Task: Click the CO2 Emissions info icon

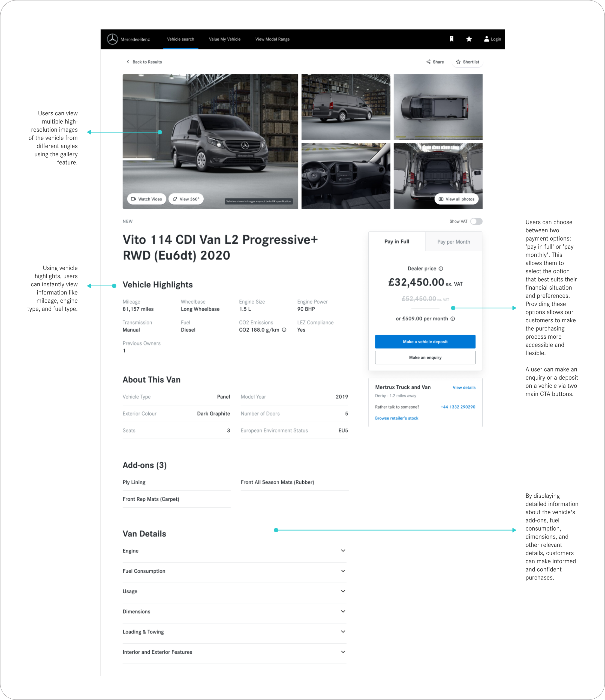Action: (x=284, y=330)
